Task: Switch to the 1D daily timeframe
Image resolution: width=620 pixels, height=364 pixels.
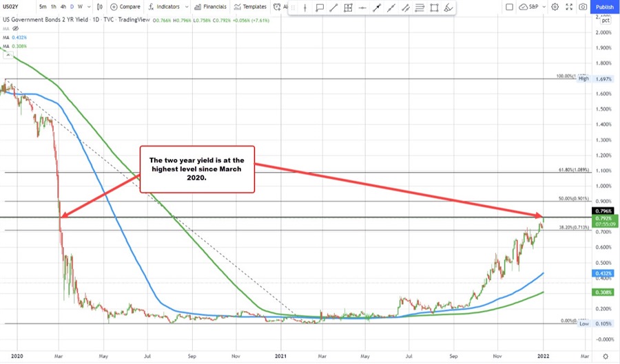Action: click(x=72, y=7)
